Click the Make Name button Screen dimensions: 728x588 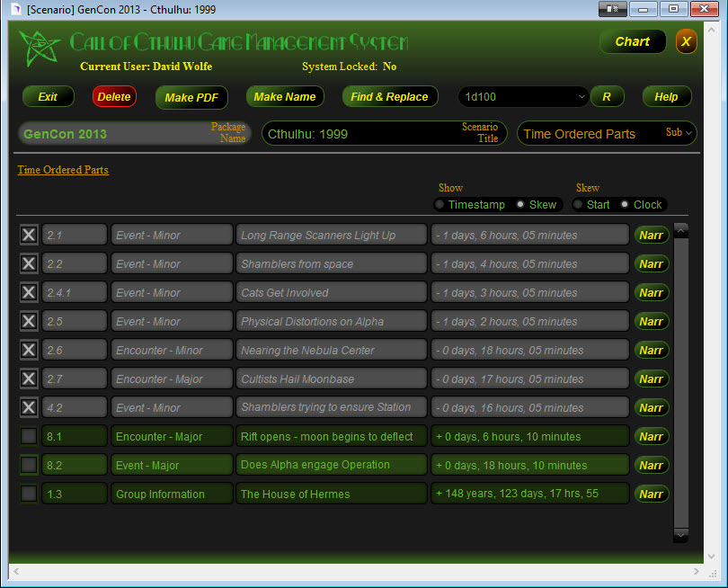coord(285,96)
